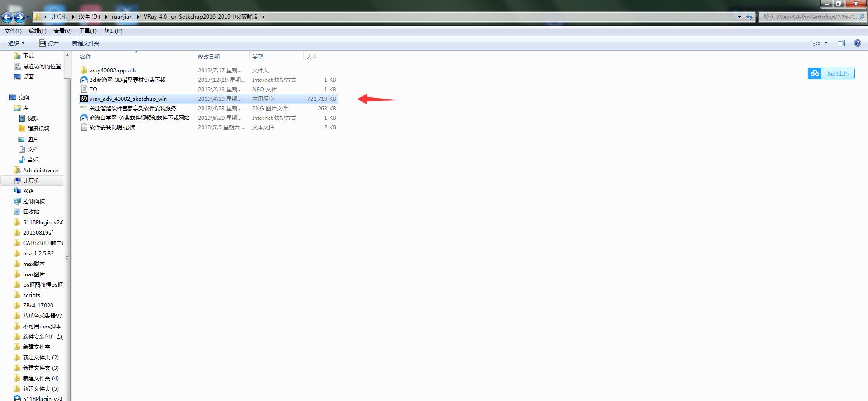Screen dimensions: 868x401
Task: Expand the view options dropdown arrow
Action: tap(826, 43)
